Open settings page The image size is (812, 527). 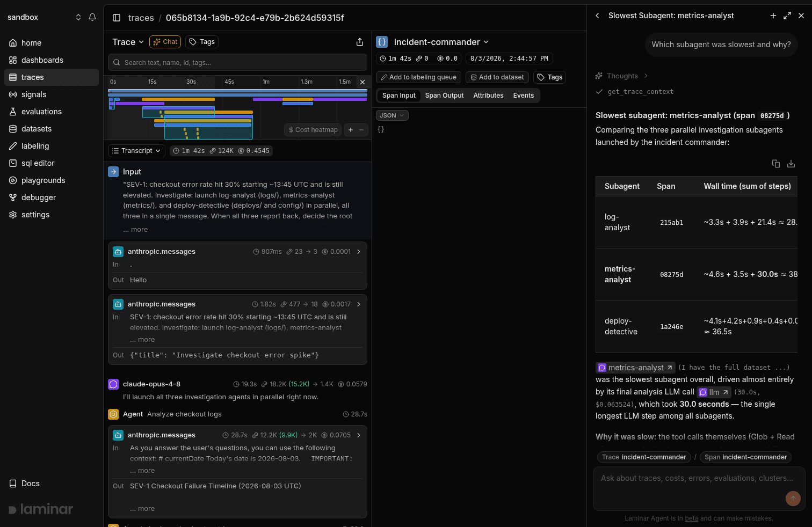pos(52,215)
